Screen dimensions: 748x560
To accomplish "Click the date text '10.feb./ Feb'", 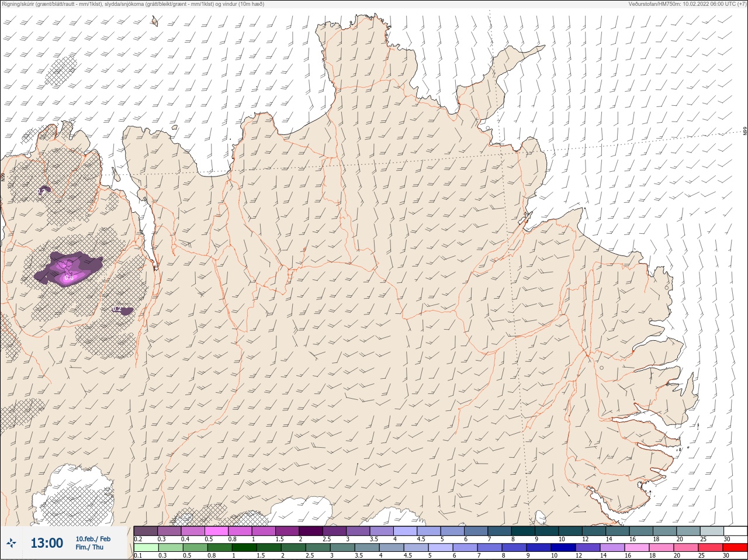I will (x=93, y=538).
